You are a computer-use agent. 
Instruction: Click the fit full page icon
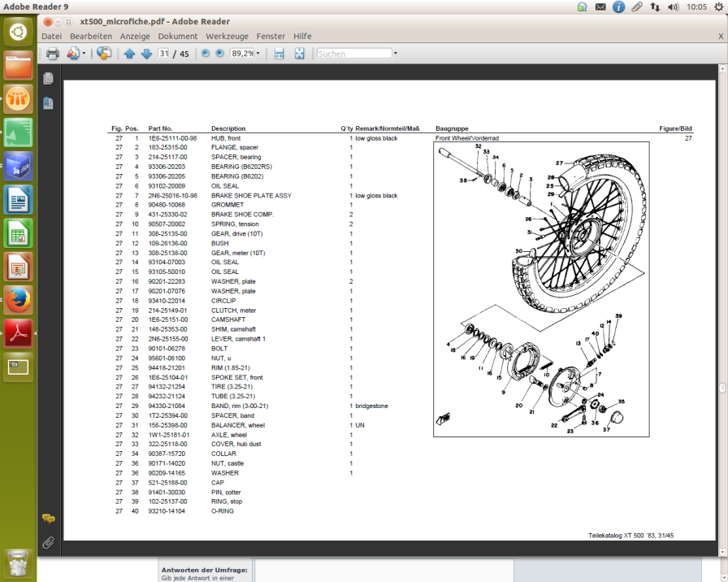click(x=299, y=54)
